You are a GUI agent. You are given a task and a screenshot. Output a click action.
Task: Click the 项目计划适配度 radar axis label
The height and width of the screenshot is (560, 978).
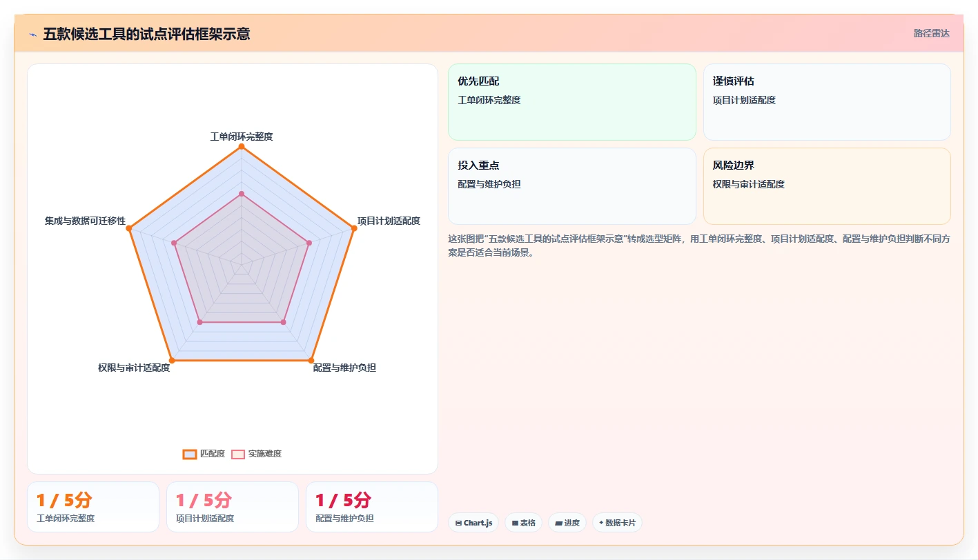click(x=389, y=221)
